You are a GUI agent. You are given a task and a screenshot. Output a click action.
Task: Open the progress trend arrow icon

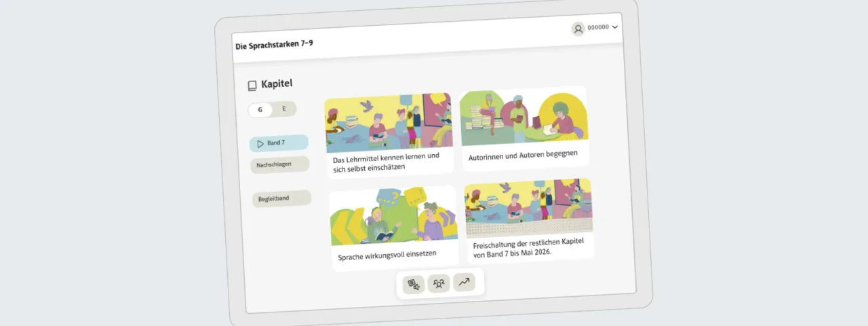coord(464,282)
